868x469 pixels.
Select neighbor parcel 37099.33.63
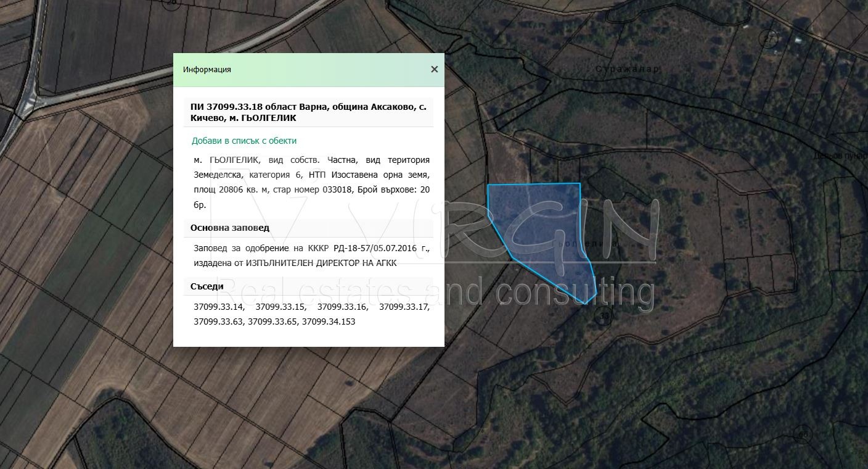(x=219, y=321)
